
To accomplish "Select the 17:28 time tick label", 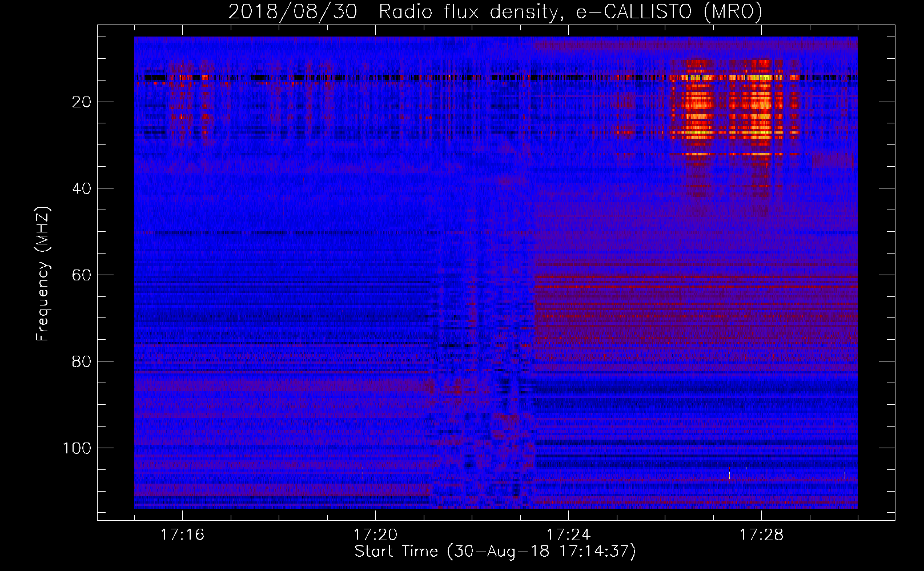I will [x=761, y=534].
